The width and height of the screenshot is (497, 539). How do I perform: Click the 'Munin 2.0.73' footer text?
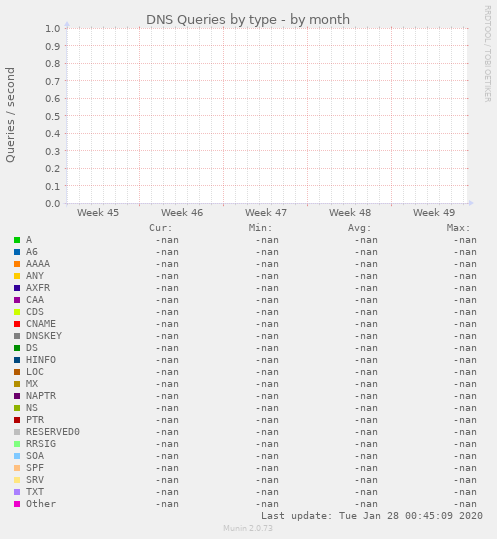(248, 528)
